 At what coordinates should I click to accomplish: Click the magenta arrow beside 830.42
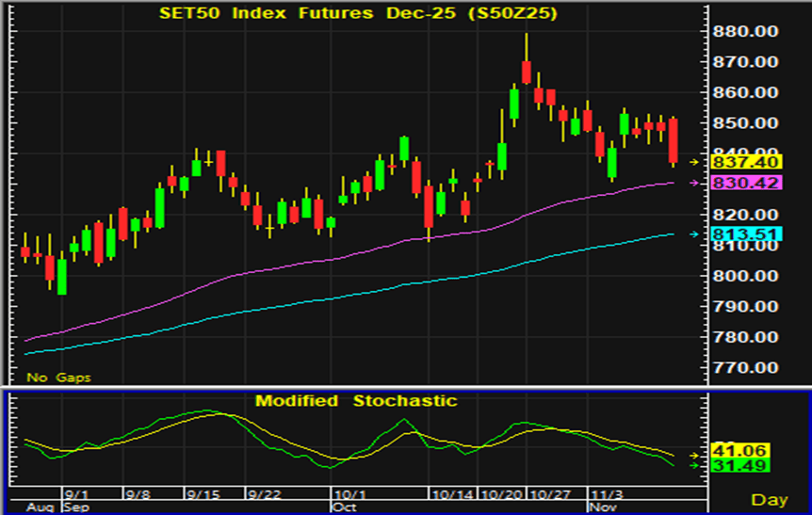pos(693,183)
